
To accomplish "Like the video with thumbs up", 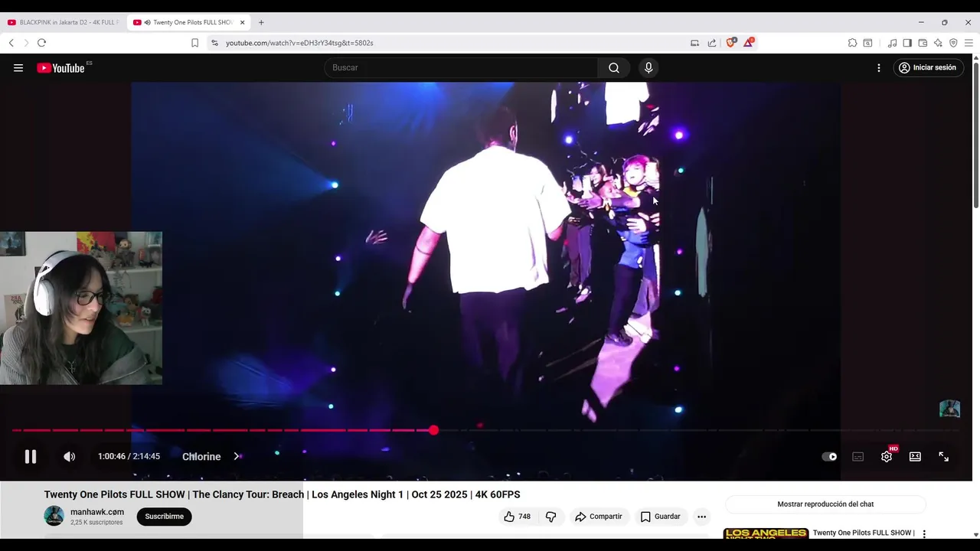I will 517,517.
